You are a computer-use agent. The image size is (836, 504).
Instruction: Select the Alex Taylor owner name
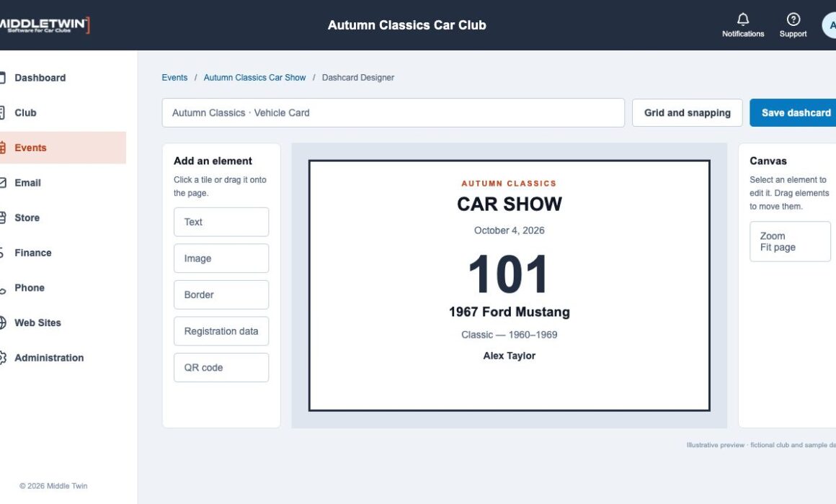click(x=510, y=356)
